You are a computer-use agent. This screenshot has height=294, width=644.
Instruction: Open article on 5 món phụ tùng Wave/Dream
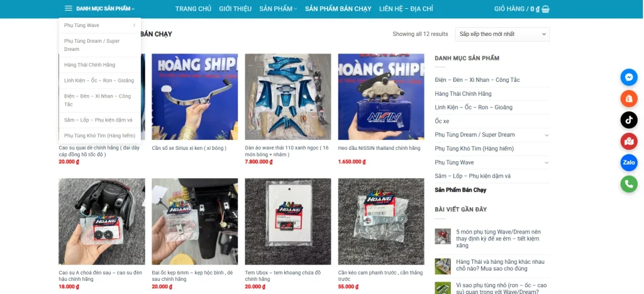point(498,239)
